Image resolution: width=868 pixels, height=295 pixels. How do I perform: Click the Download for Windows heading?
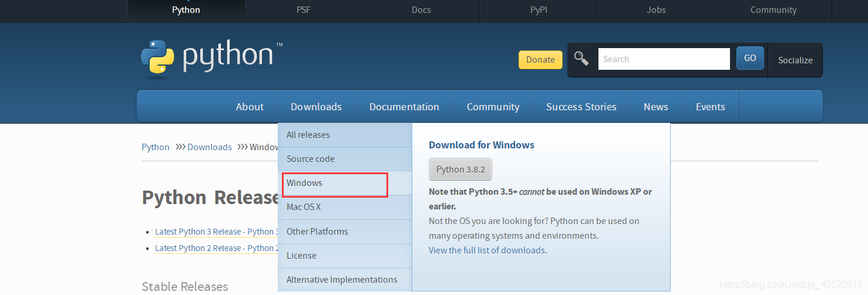point(482,145)
